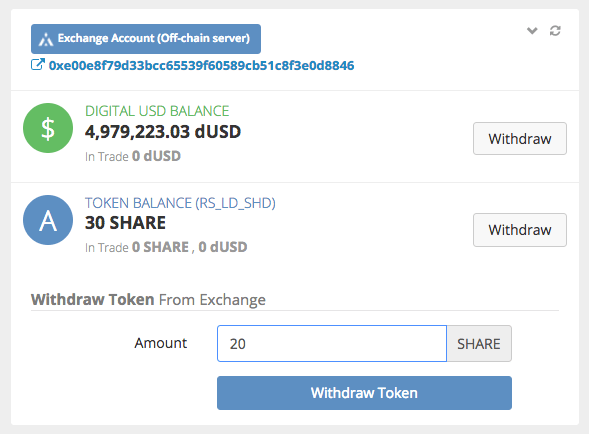Click the 30 SHARE balance text

point(125,223)
